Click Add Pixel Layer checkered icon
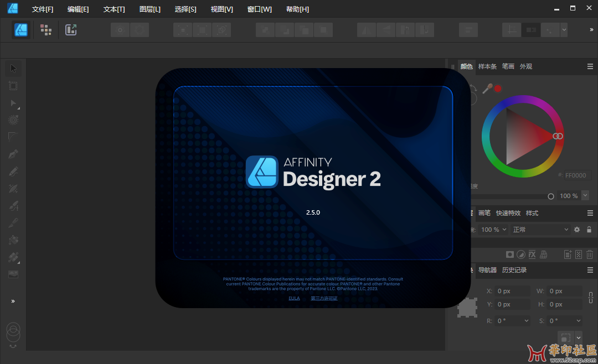598x364 pixels. click(x=579, y=254)
